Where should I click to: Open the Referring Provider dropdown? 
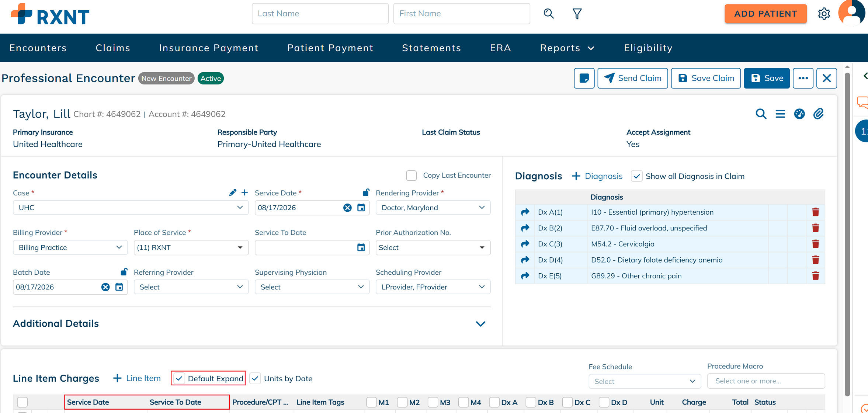(191, 287)
